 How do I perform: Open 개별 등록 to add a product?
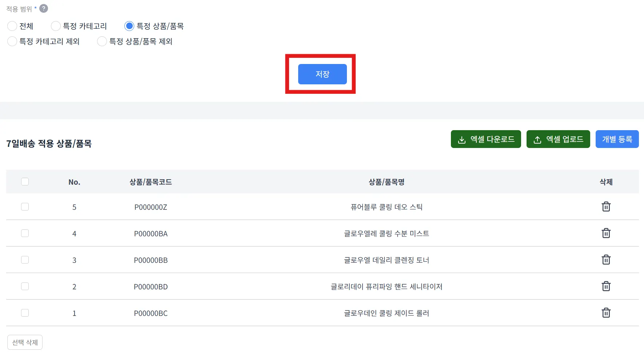point(617,139)
